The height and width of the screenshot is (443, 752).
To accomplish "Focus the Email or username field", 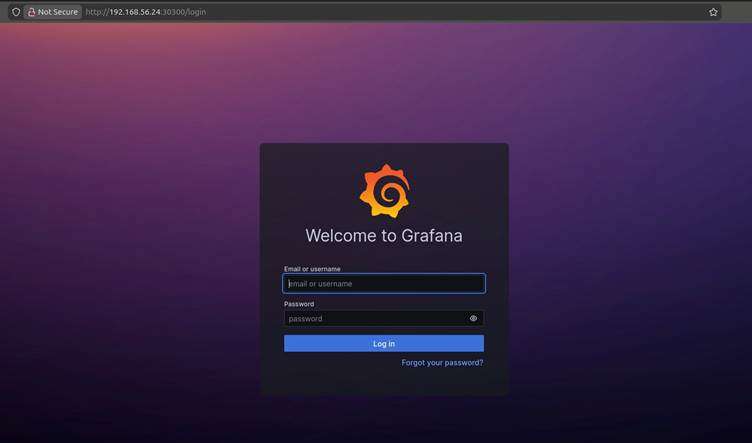I will pyautogui.click(x=384, y=284).
